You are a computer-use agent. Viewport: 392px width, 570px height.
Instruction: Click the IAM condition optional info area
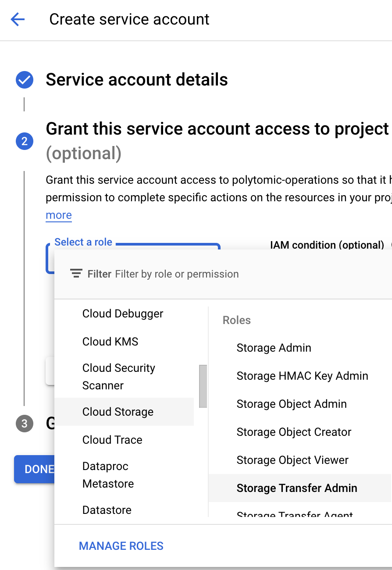tap(328, 245)
